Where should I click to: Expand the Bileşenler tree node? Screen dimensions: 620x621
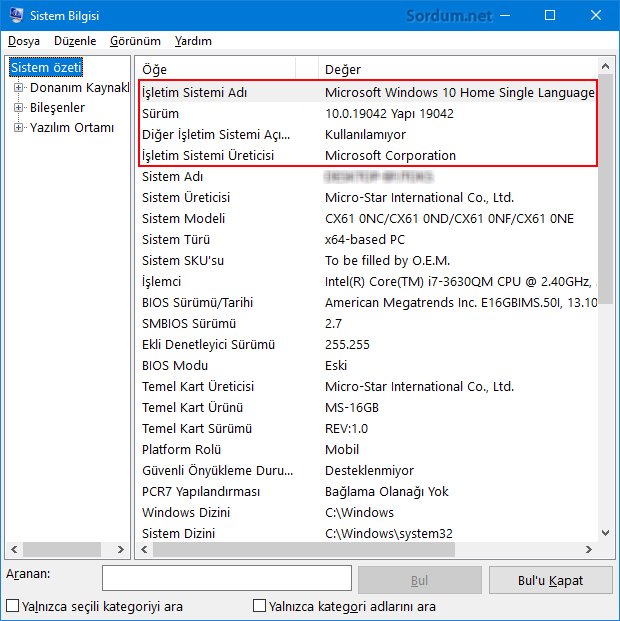tap(18, 107)
